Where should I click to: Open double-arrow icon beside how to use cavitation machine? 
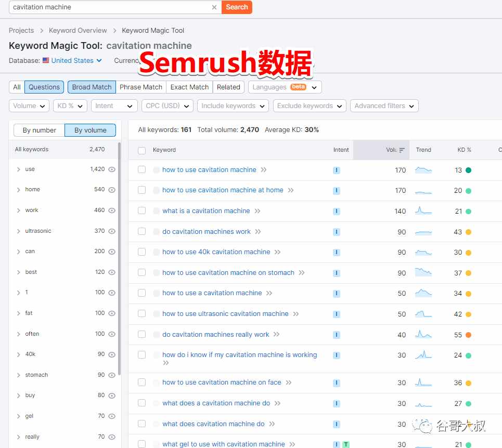264,170
